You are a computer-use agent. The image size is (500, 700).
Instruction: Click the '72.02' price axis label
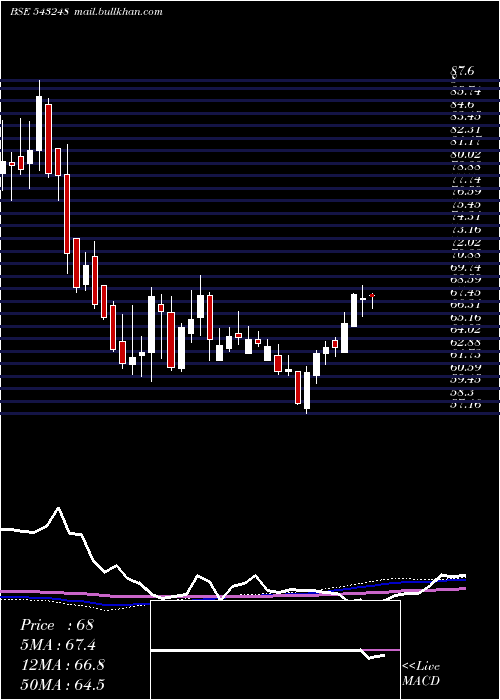point(466,242)
